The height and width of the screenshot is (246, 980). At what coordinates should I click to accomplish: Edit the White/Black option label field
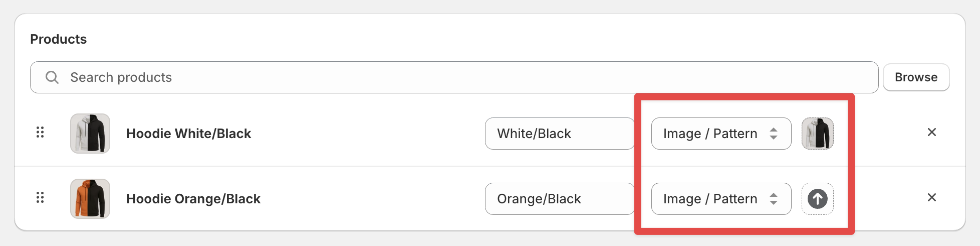(x=560, y=134)
